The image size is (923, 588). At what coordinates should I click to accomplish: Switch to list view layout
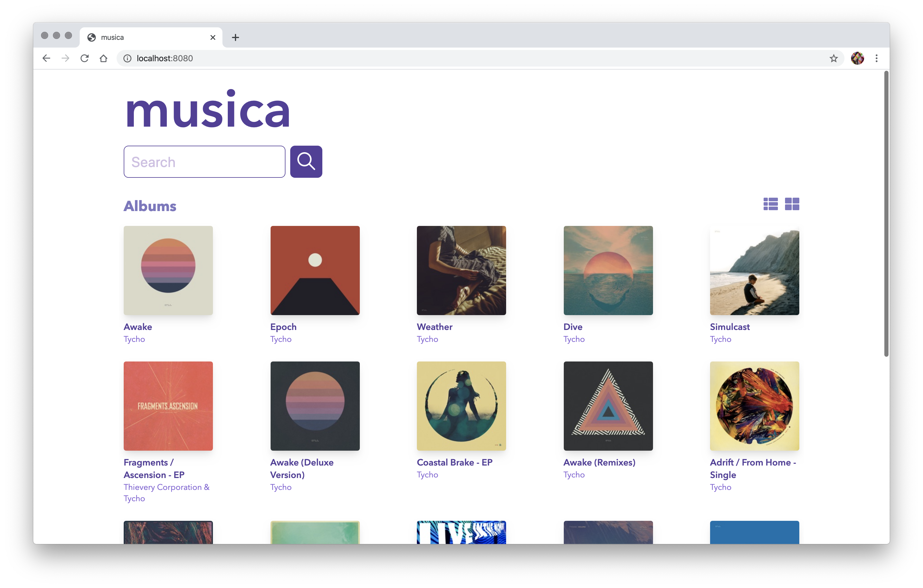click(770, 204)
